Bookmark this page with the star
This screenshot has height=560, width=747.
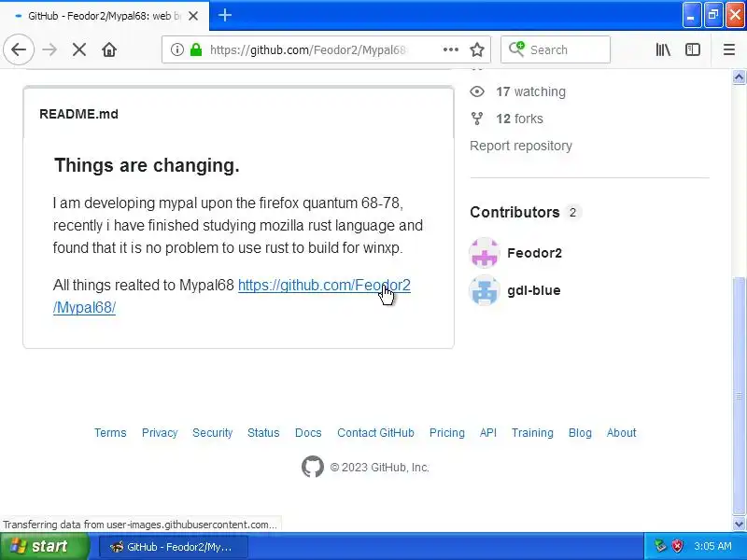tap(477, 49)
